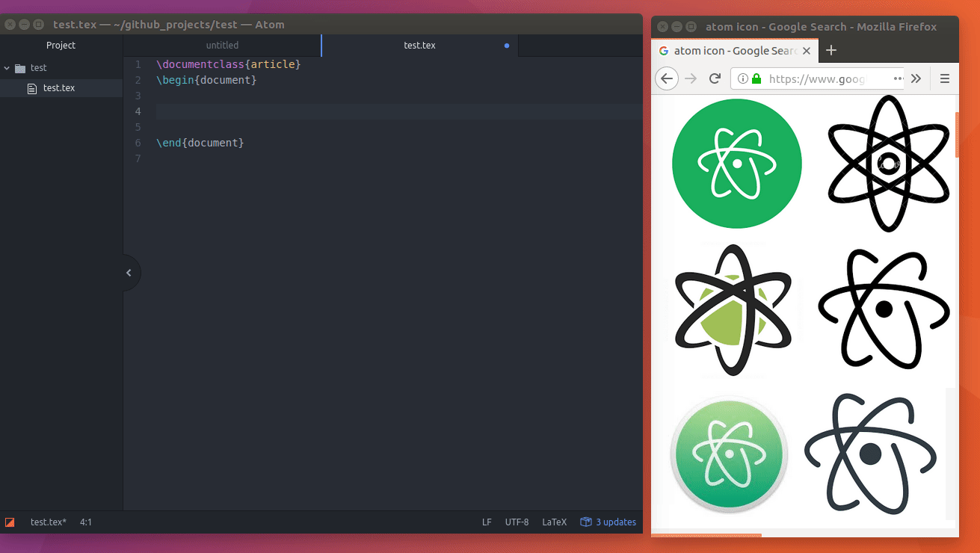Reload the Google Search page in Firefox
This screenshot has height=553, width=980.
[x=715, y=78]
